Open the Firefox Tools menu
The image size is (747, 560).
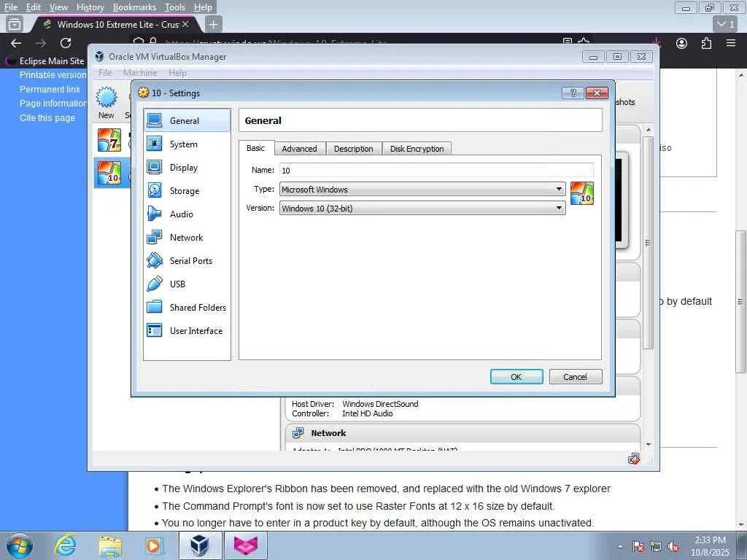[x=175, y=7]
